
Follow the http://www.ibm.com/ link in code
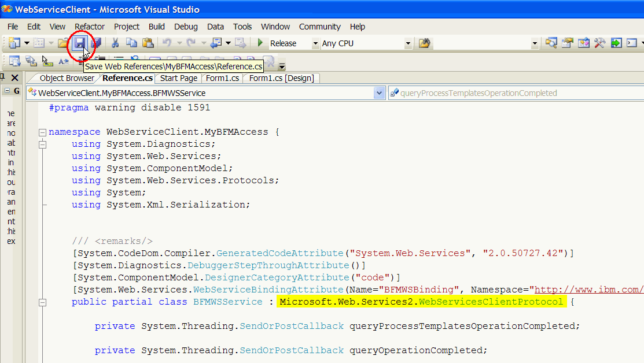589,290
